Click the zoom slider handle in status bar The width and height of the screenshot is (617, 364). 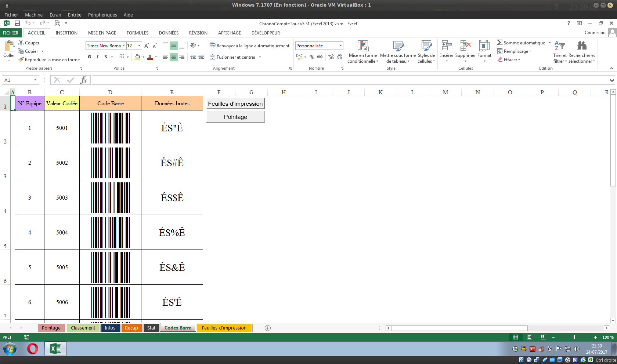574,337
